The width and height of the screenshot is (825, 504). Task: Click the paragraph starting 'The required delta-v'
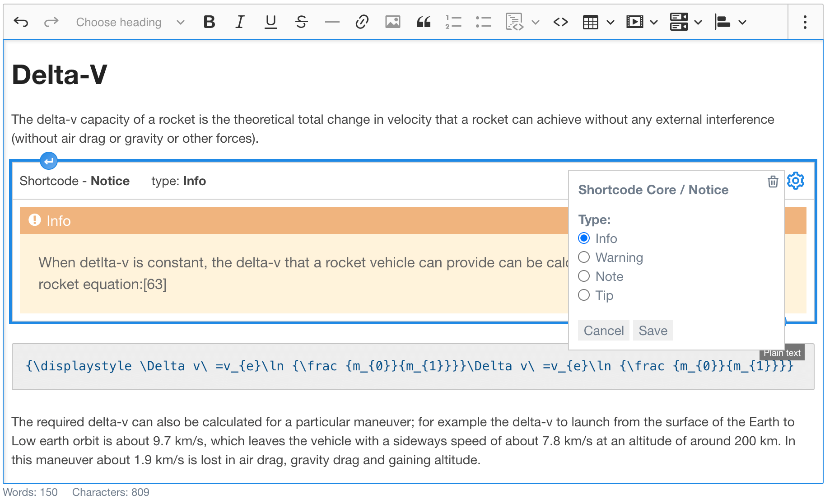(403, 441)
